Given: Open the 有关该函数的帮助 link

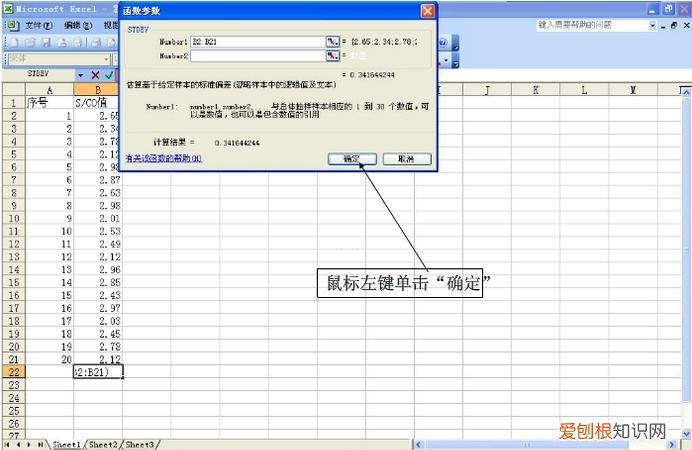Looking at the screenshot, I should [164, 158].
